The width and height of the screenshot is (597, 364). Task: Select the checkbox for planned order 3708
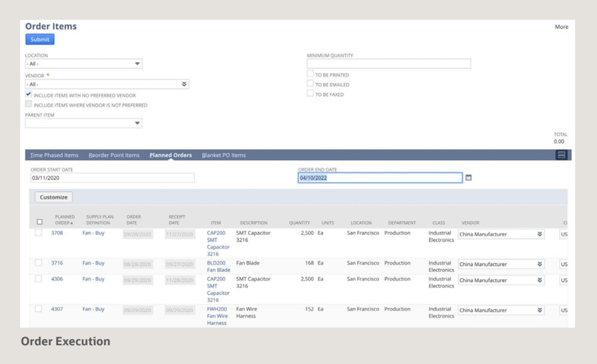tap(38, 232)
